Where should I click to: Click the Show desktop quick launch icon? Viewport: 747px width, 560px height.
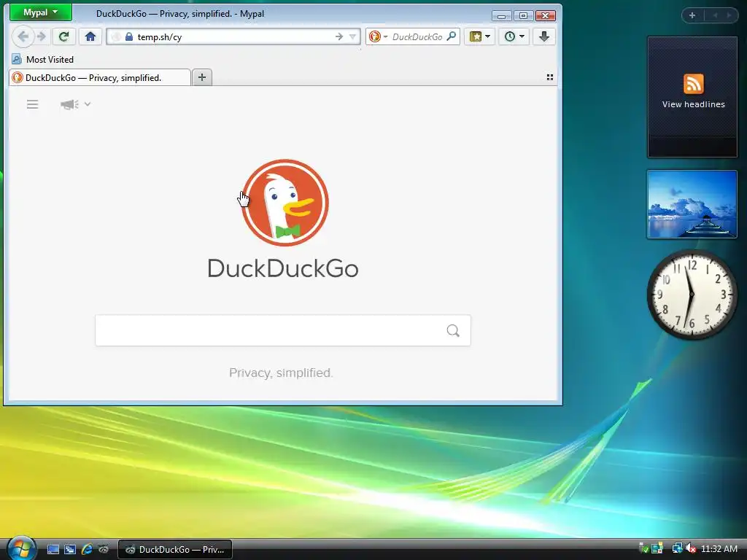(53, 550)
